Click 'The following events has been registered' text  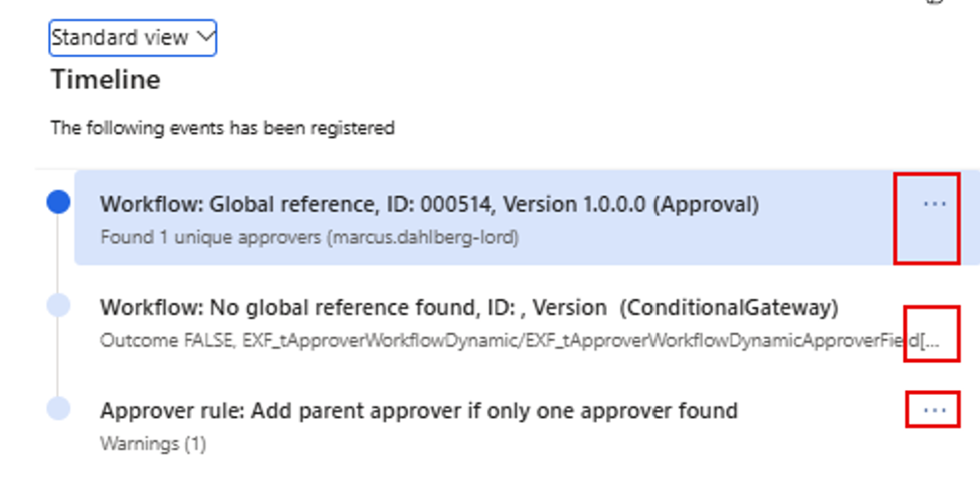coord(222,127)
